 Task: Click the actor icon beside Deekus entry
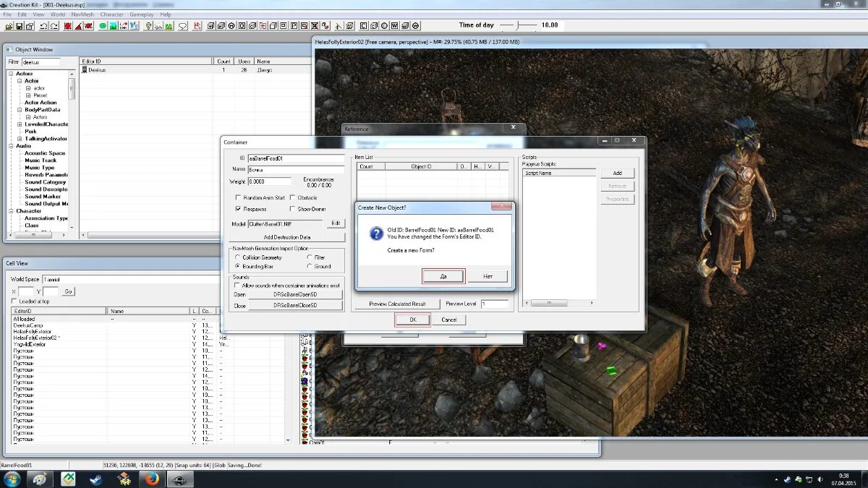85,70
